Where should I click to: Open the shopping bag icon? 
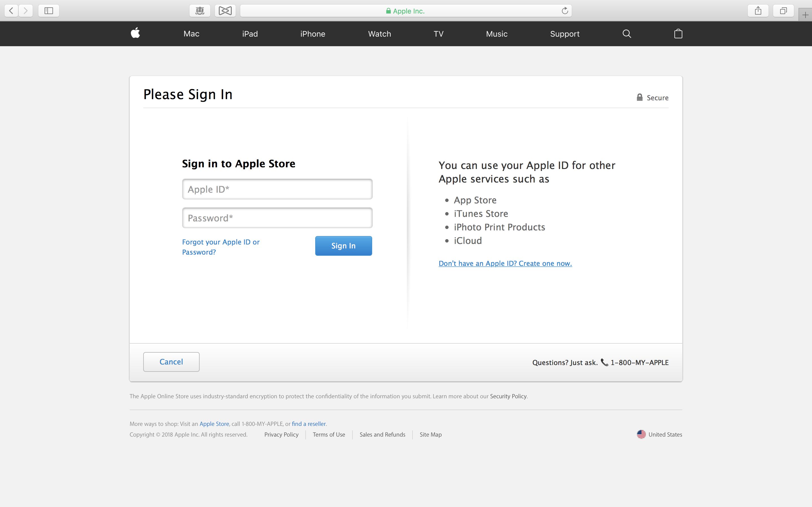(x=678, y=34)
